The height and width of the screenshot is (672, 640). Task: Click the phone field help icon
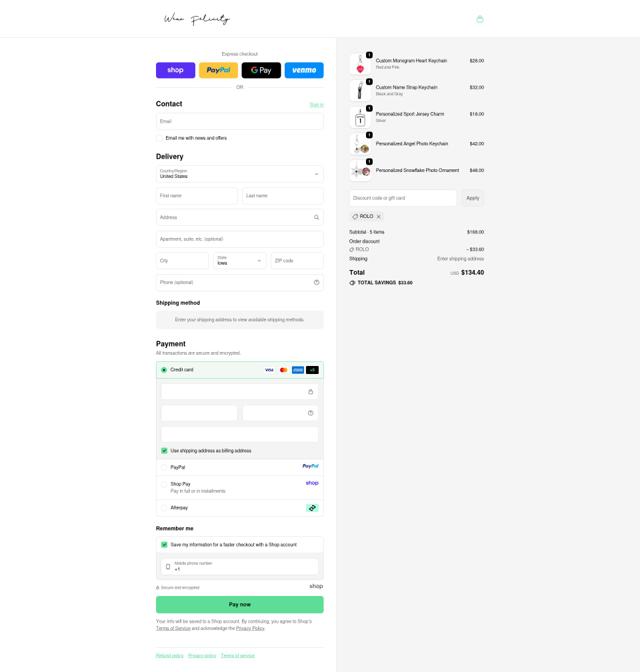click(x=316, y=282)
